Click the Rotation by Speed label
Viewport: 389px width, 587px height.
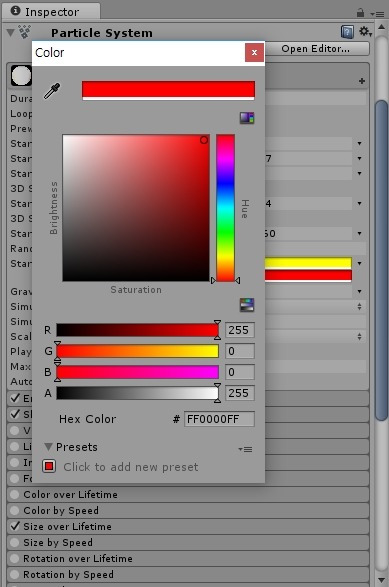(x=68, y=574)
